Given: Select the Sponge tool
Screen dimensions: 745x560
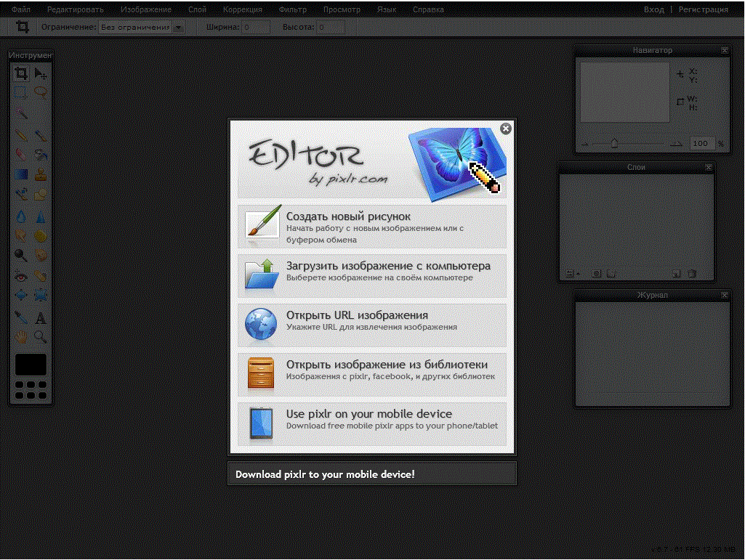Looking at the screenshot, I should point(41,236).
